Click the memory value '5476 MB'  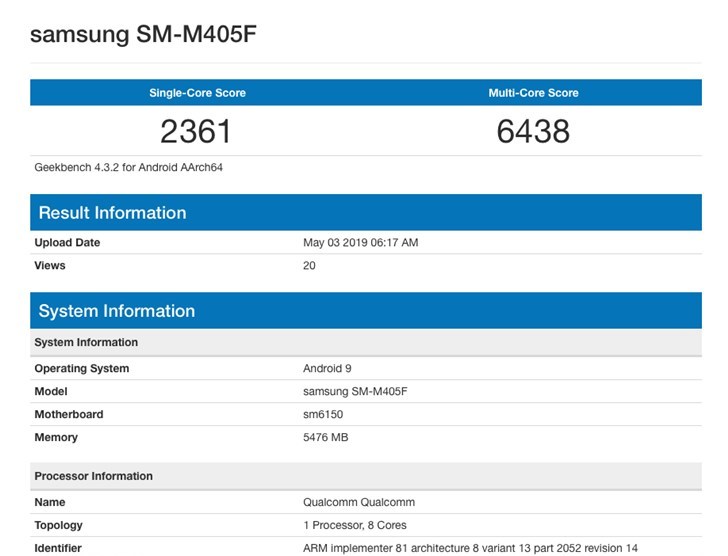click(325, 437)
